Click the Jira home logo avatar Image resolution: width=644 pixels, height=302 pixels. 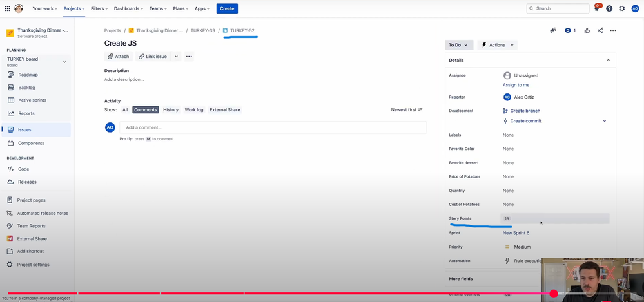click(x=19, y=8)
